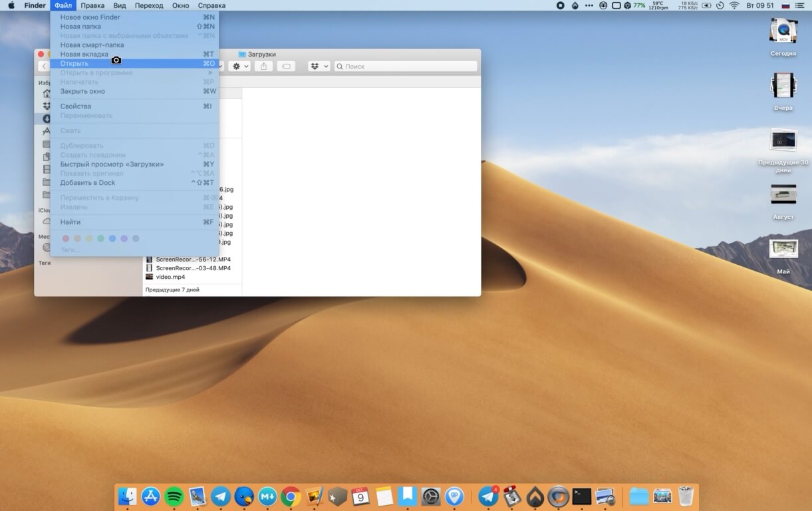The height and width of the screenshot is (511, 812).
Task: Expand the Dropbox toolbar dropdown
Action: pos(319,67)
